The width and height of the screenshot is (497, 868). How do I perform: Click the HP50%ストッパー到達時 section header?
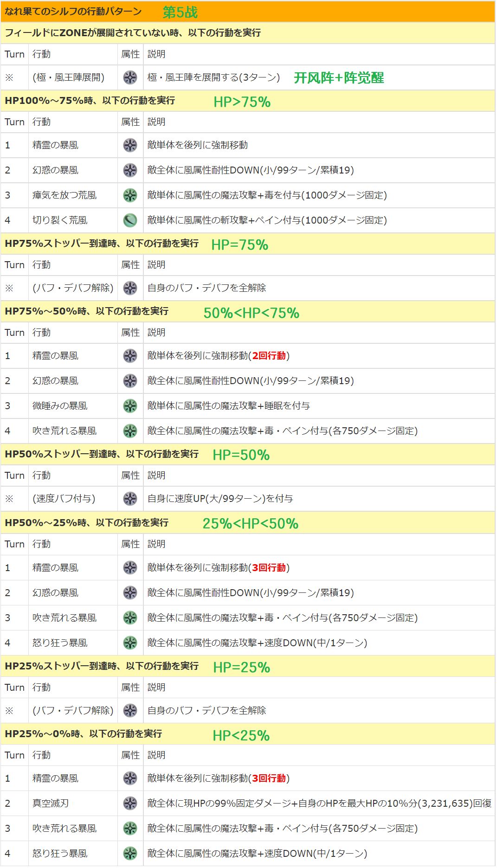102,454
